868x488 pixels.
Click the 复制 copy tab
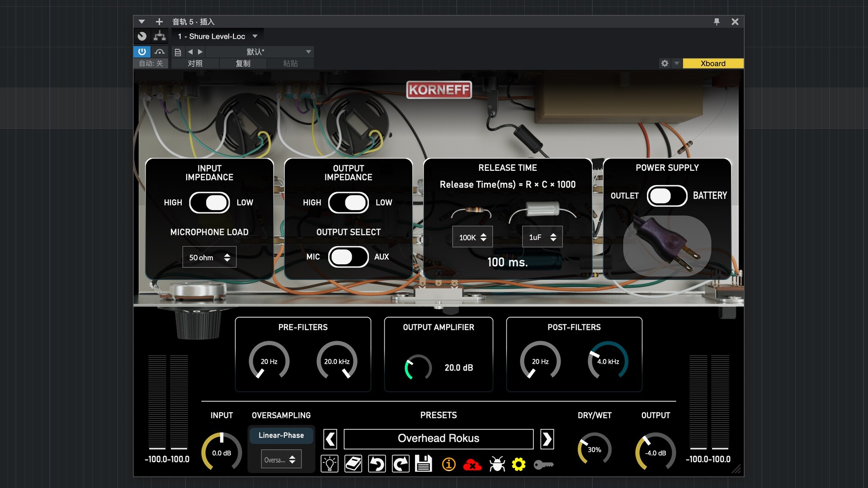[243, 63]
